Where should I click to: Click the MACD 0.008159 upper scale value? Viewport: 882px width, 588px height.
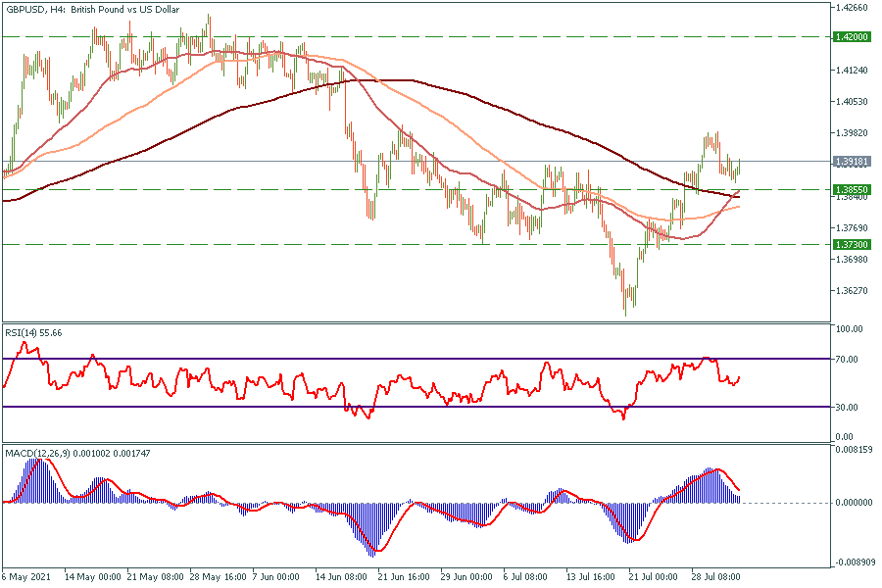coord(853,450)
